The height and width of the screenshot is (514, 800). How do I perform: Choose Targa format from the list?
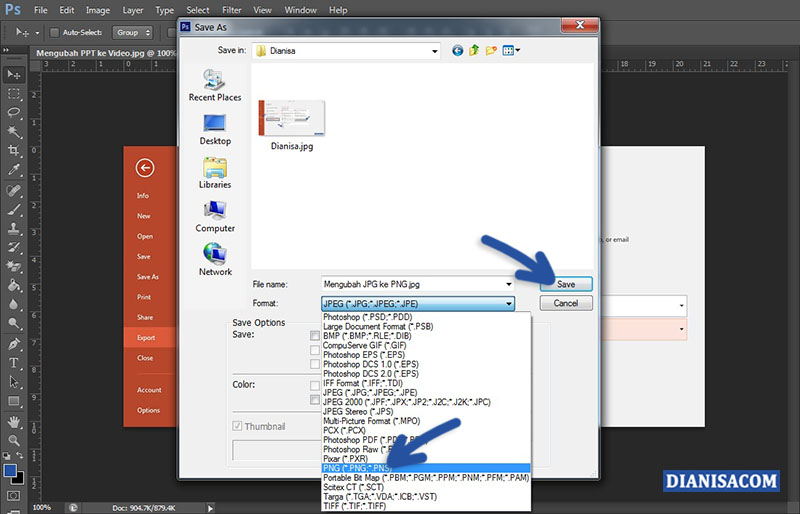(x=426, y=497)
